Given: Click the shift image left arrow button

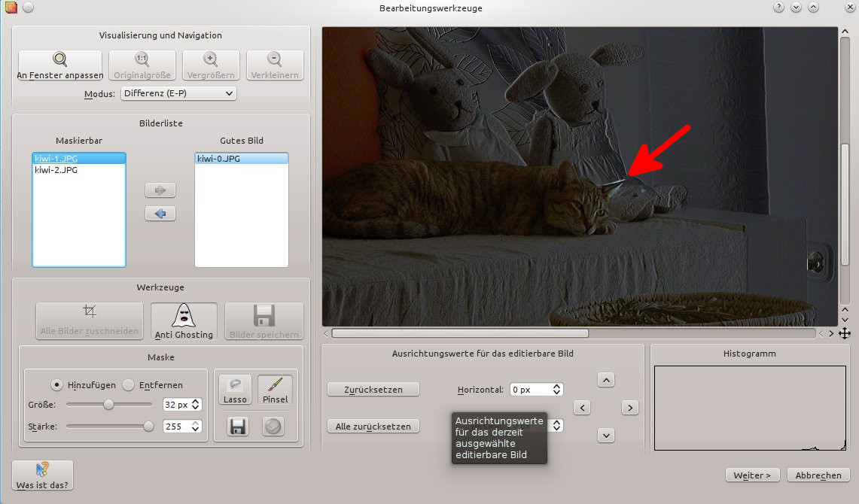Looking at the screenshot, I should [582, 408].
